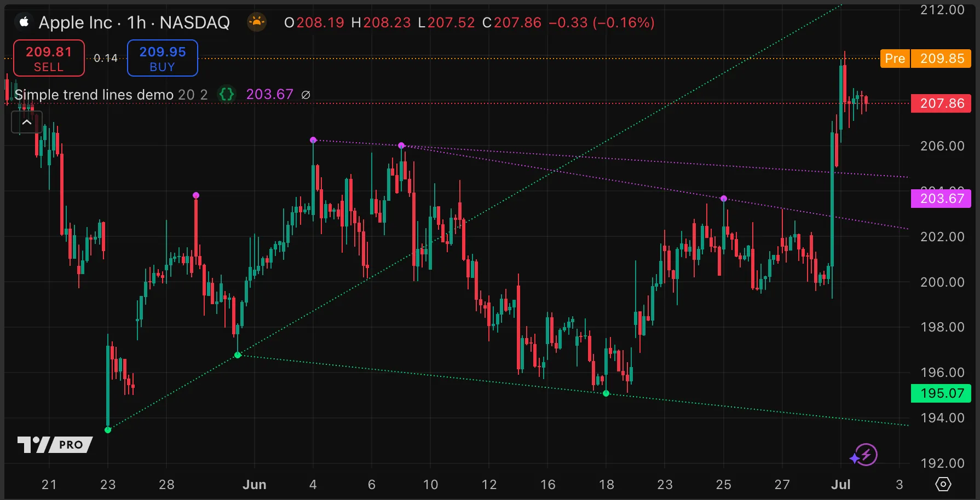
Task: Click the red 207.86 last price label
Action: pyautogui.click(x=941, y=103)
